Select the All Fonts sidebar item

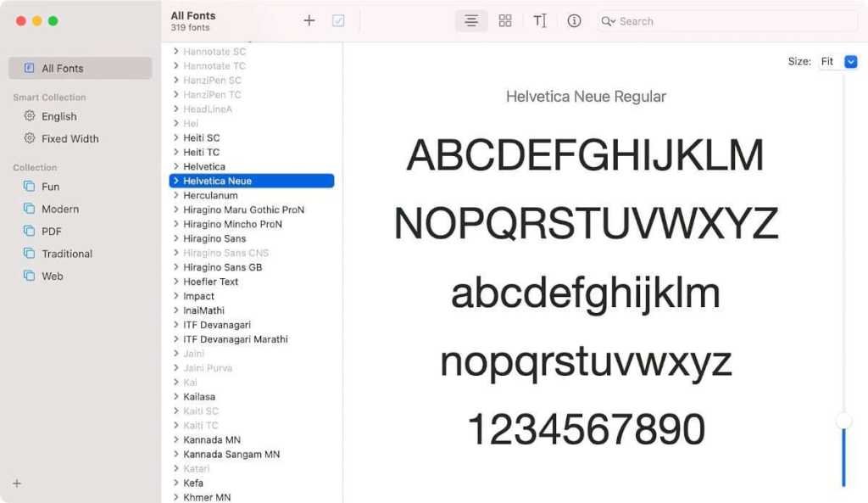[x=81, y=68]
